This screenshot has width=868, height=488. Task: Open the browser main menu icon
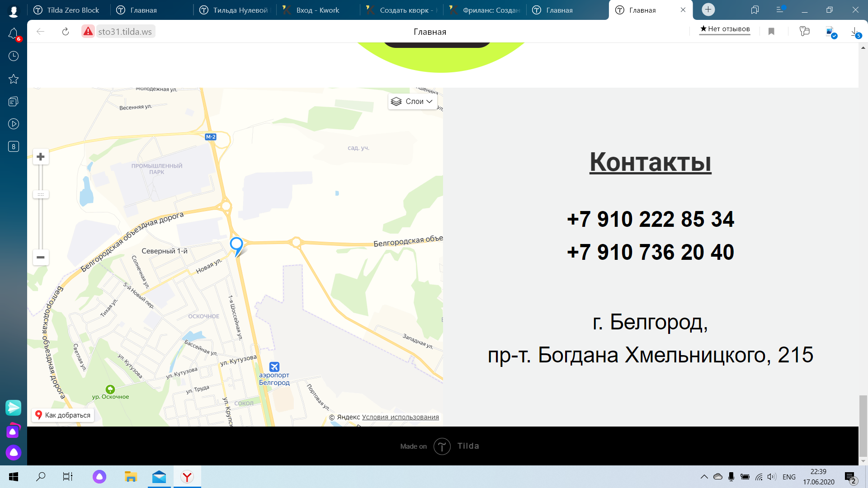tap(780, 9)
